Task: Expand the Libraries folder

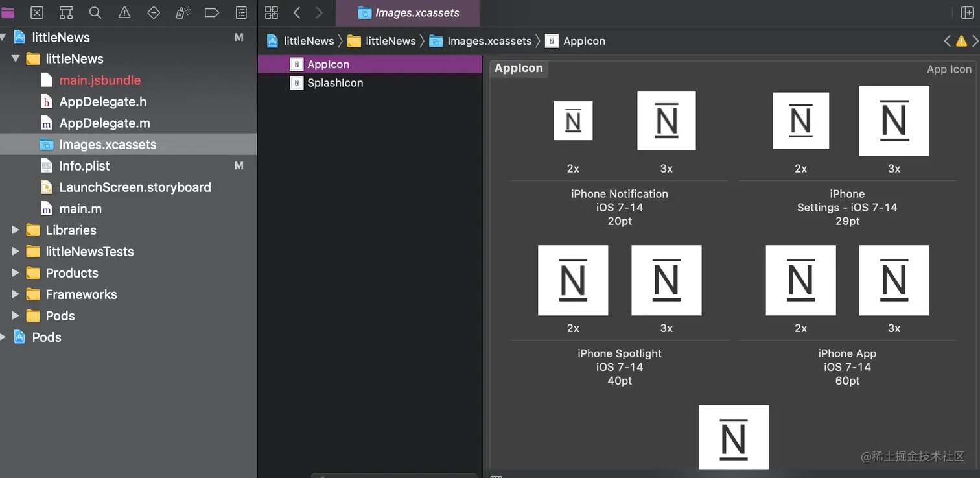Action: [16, 230]
